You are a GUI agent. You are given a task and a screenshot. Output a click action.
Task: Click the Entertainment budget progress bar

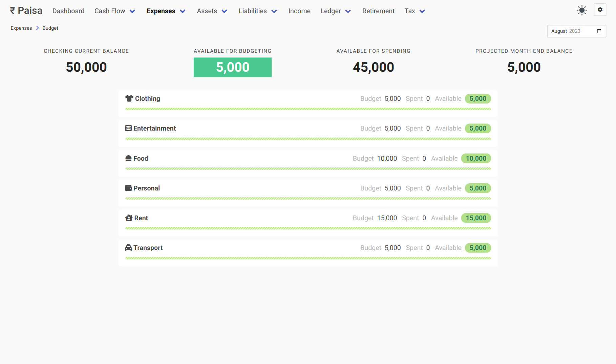point(308,139)
